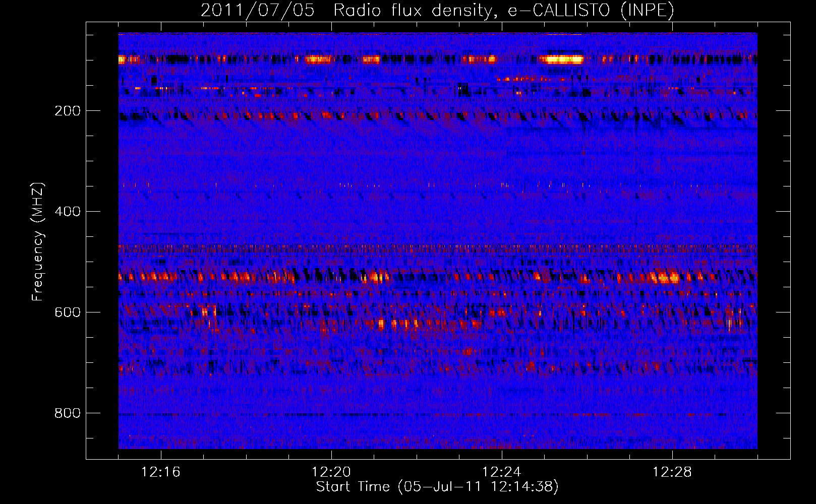This screenshot has height=504, width=816.
Task: Click the 400 frequency tick label
Action: tap(68, 212)
